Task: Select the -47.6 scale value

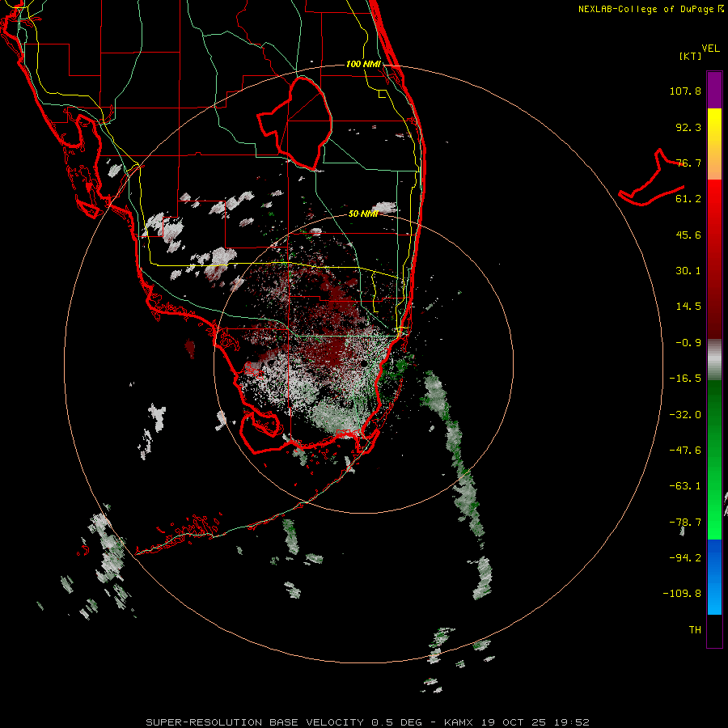Action: tap(685, 451)
